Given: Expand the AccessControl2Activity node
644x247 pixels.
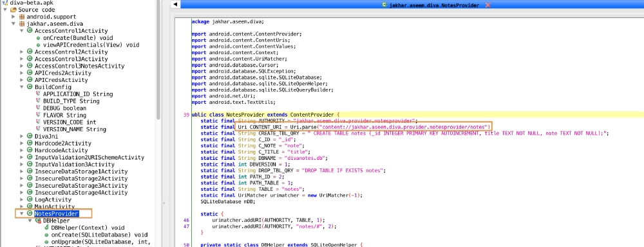Looking at the screenshot, I should (22, 52).
